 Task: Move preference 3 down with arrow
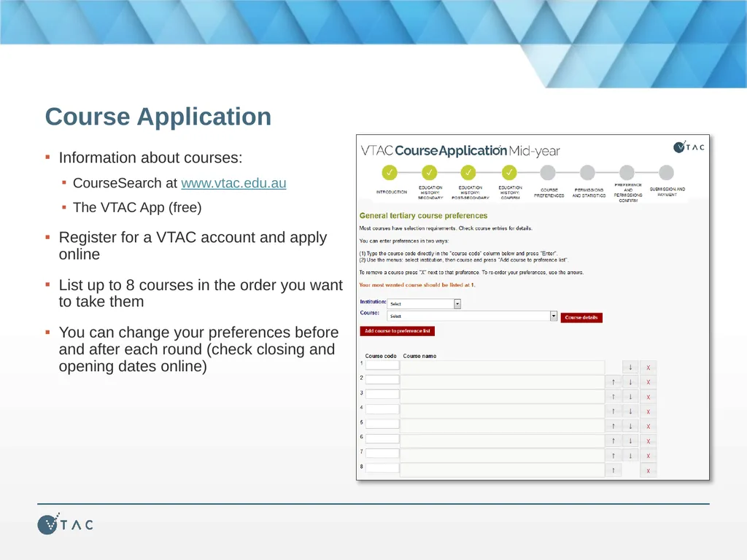630,397
